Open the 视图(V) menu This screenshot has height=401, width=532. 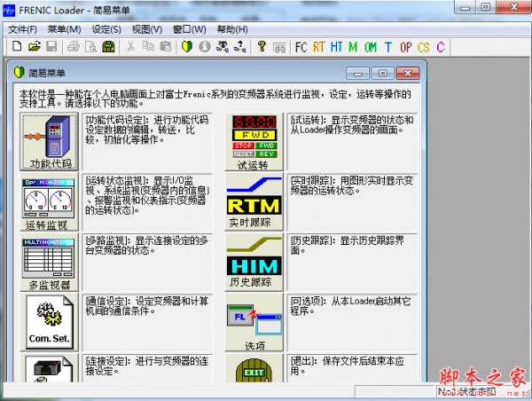[x=147, y=29]
